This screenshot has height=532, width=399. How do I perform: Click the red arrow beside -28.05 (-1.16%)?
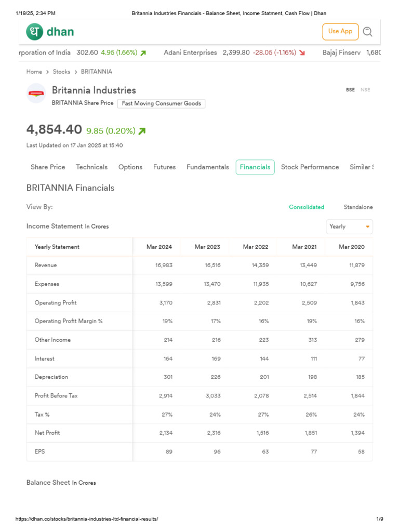tap(302, 53)
